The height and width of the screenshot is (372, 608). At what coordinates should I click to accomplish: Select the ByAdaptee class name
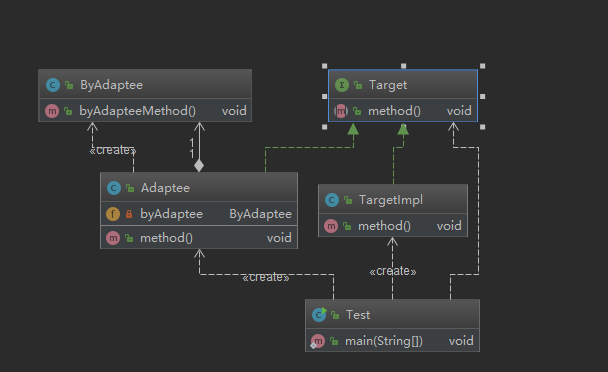[111, 85]
